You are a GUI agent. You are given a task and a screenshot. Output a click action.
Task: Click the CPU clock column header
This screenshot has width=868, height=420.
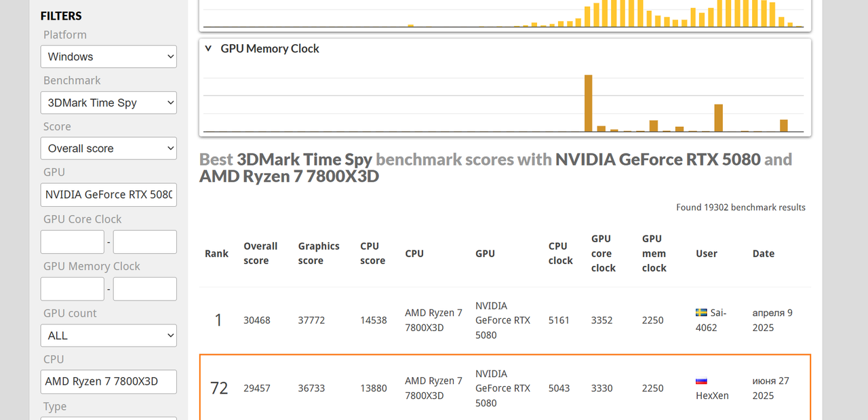[560, 253]
